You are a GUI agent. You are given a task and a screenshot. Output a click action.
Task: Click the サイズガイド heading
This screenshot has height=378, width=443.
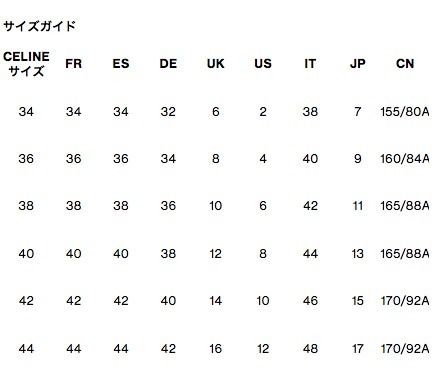[39, 26]
